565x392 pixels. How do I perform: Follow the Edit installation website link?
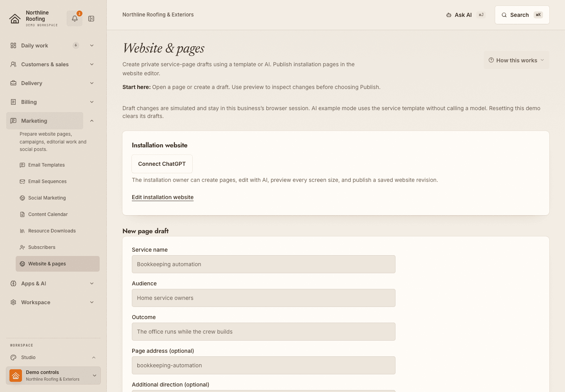point(162,197)
